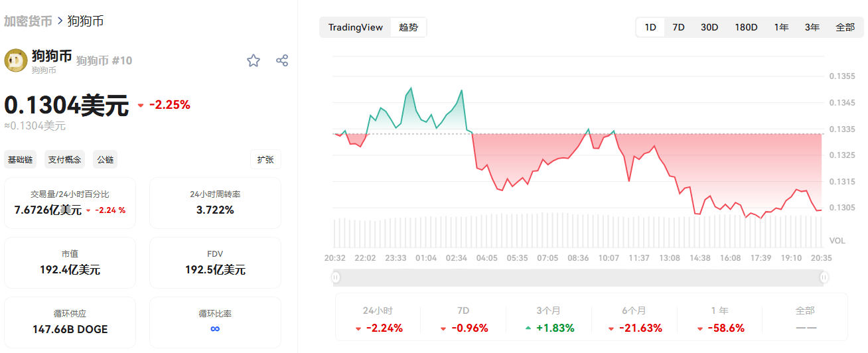868x353 pixels.
Task: Select the 30D time range
Action: [709, 27]
